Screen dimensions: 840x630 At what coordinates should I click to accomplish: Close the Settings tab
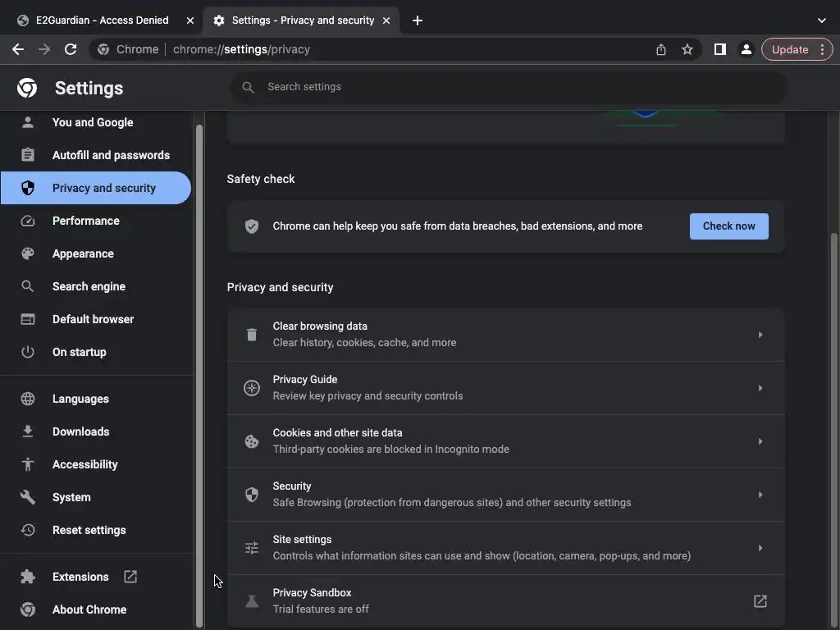pos(386,21)
